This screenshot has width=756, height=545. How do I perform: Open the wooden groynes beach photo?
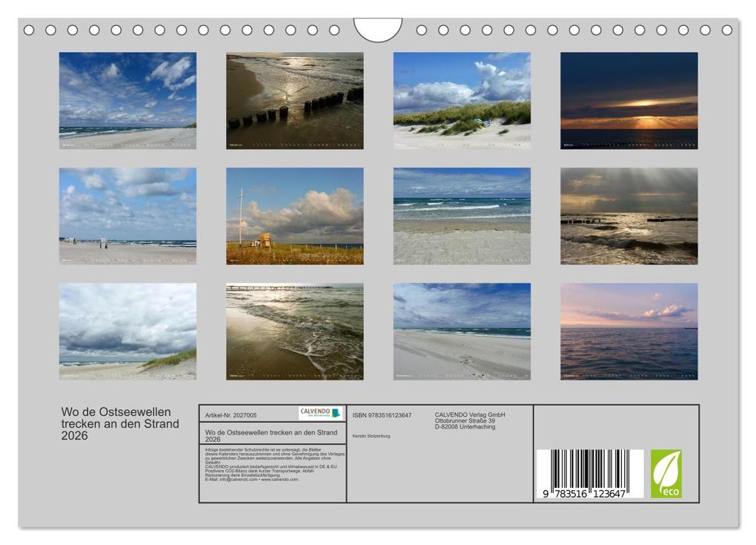294,101
